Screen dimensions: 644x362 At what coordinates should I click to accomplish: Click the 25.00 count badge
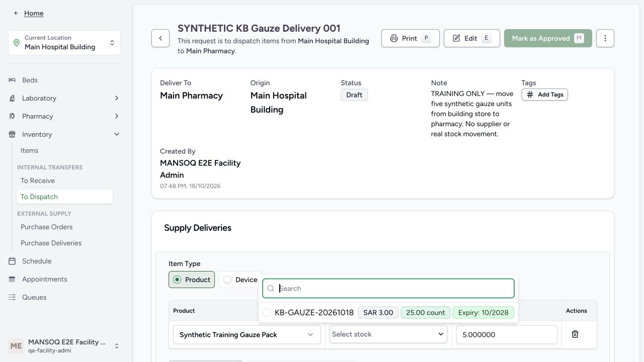pyautogui.click(x=426, y=313)
